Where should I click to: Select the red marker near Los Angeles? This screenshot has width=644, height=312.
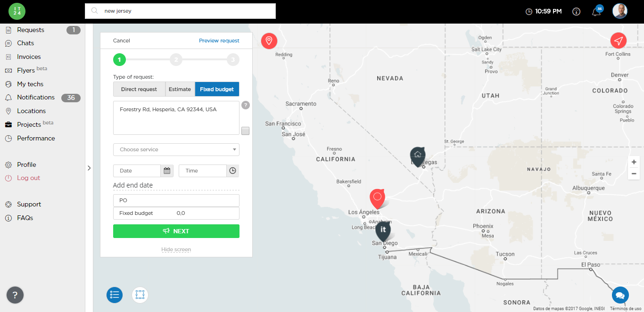point(377,198)
